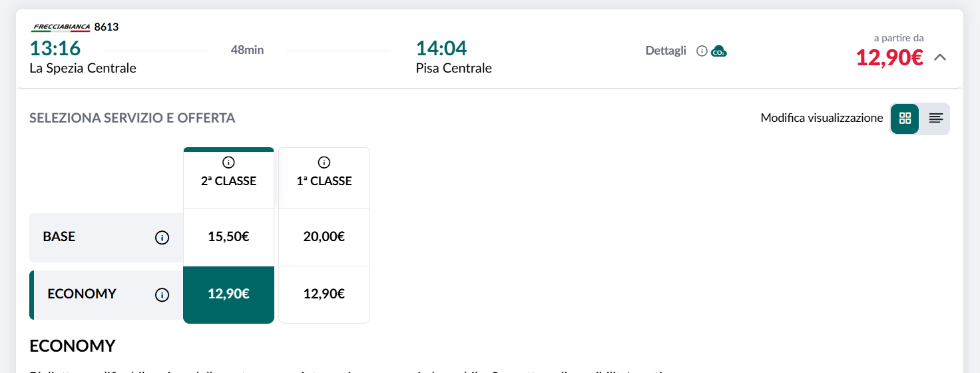Select the ECONOMY offer row
Screen dimensions: 980x373
pyautogui.click(x=107, y=295)
